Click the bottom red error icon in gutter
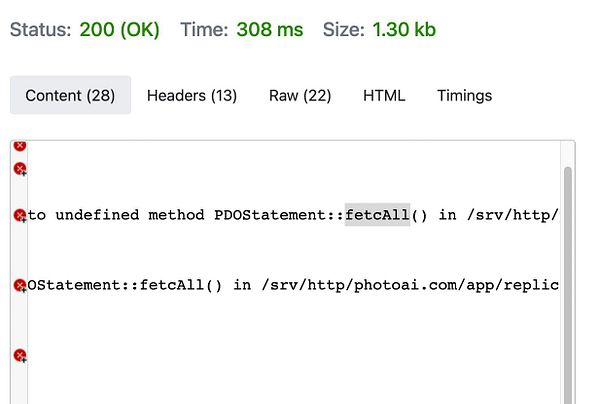Screen dimensions: 600x404 [x=20, y=355]
